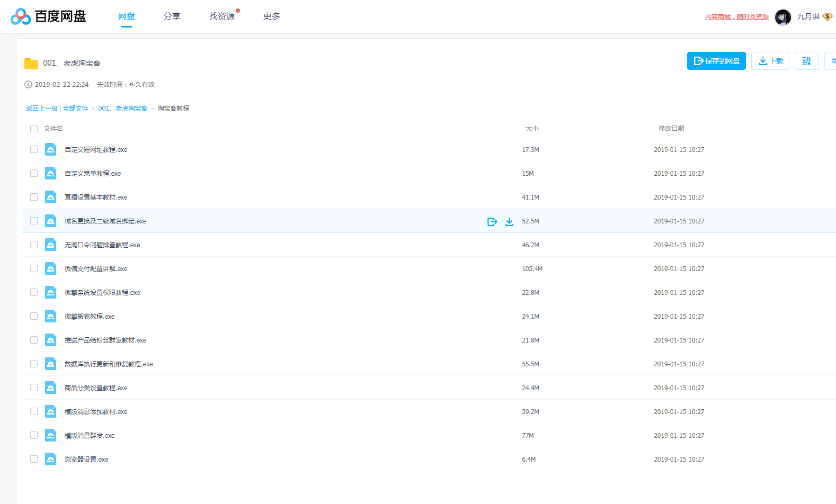Click 返回上一级 link

(42, 109)
